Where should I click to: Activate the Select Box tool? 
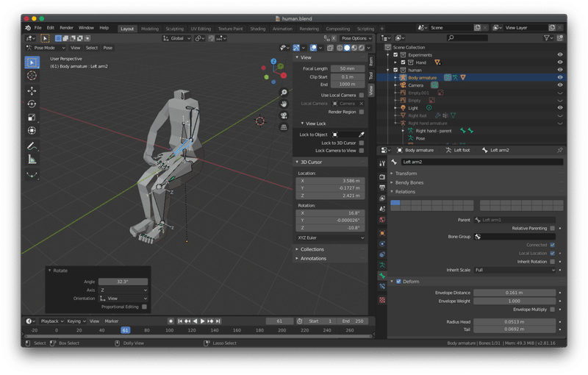pos(32,63)
